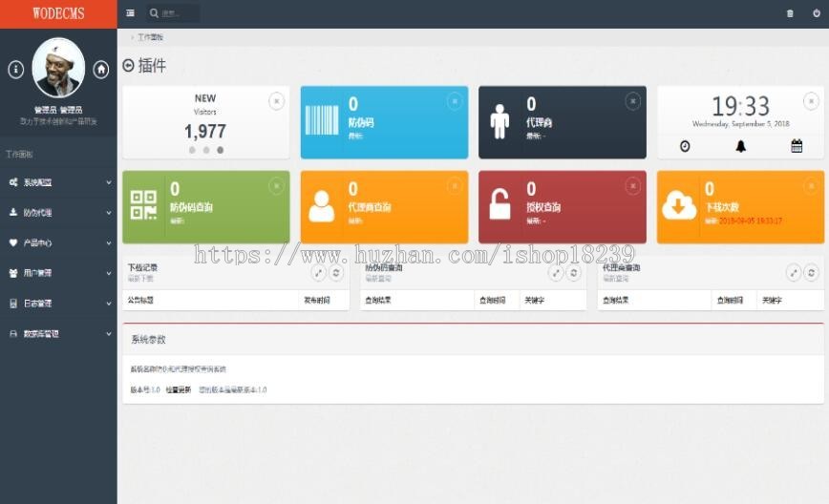
Task: Click the search field in the top bar
Action: [173, 13]
